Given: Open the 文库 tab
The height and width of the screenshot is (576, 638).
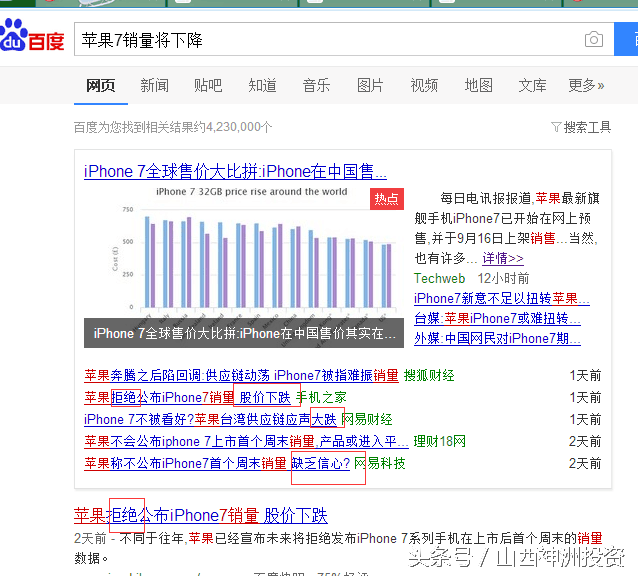Looking at the screenshot, I should click(x=532, y=85).
